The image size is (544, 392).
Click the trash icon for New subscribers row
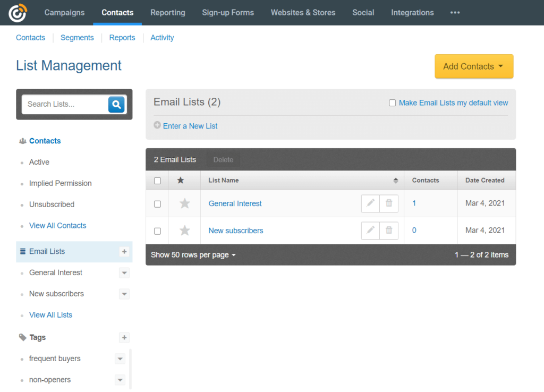[388, 231]
